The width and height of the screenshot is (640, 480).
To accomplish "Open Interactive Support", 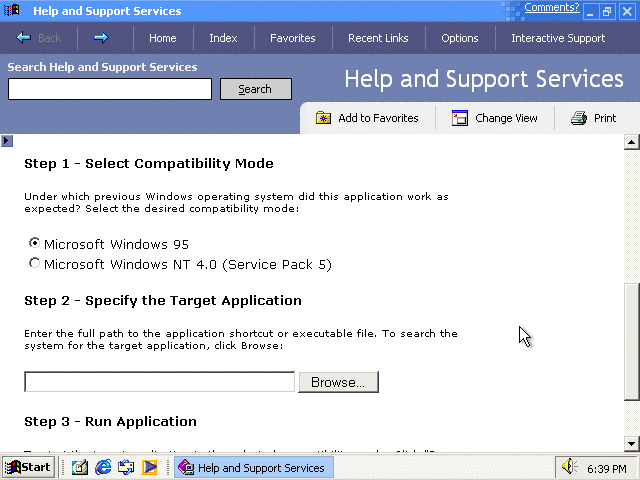I will (x=558, y=38).
